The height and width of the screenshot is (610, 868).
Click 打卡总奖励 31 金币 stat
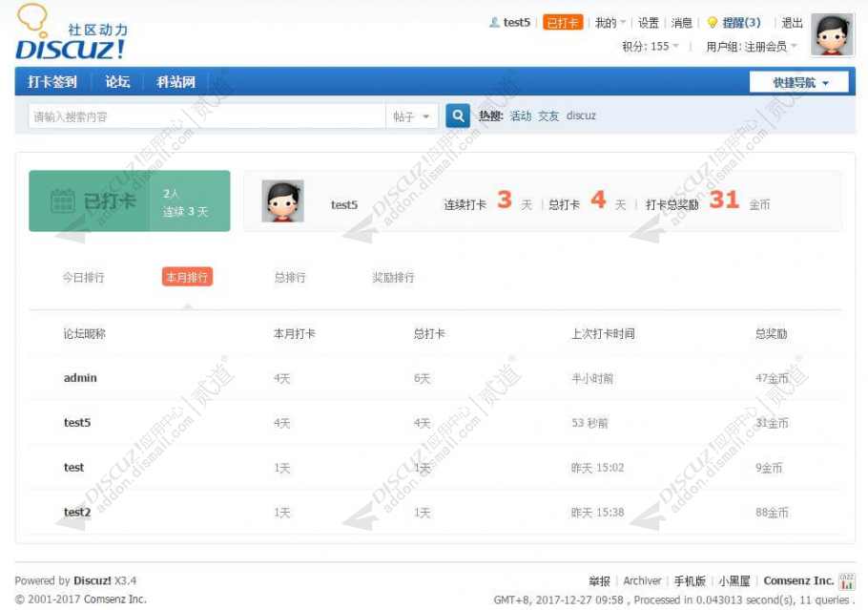click(708, 201)
